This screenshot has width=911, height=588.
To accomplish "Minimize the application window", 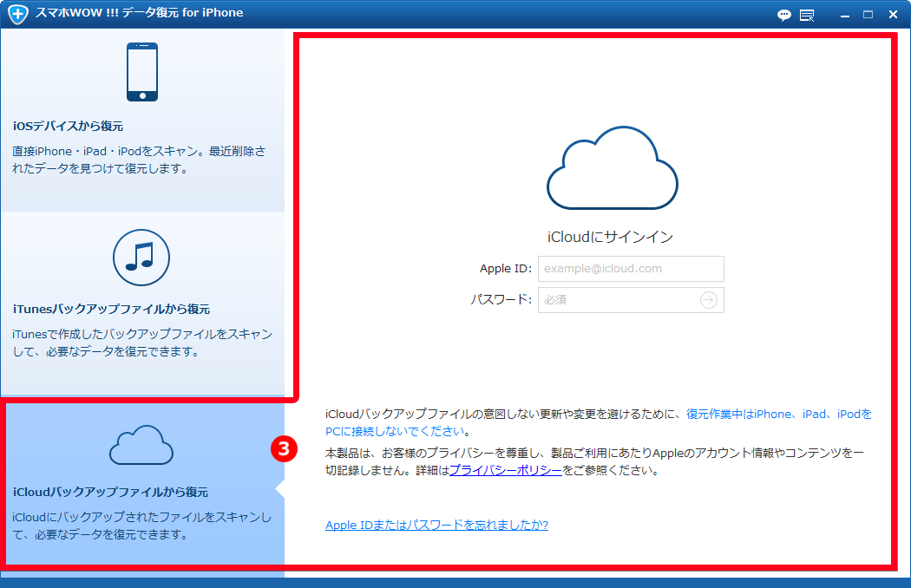I will [x=842, y=15].
